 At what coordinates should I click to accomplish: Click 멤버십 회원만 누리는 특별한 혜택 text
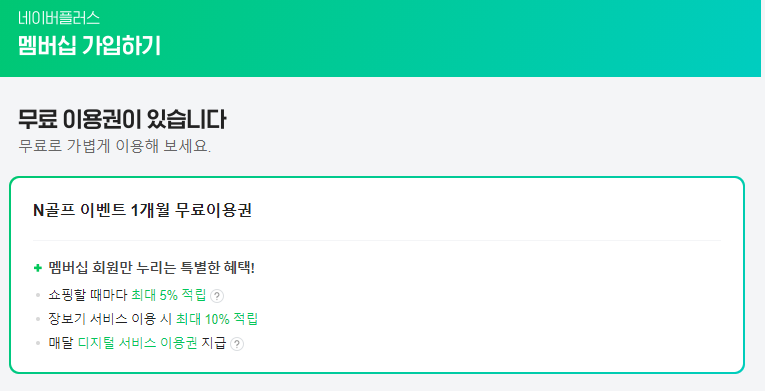(151, 268)
